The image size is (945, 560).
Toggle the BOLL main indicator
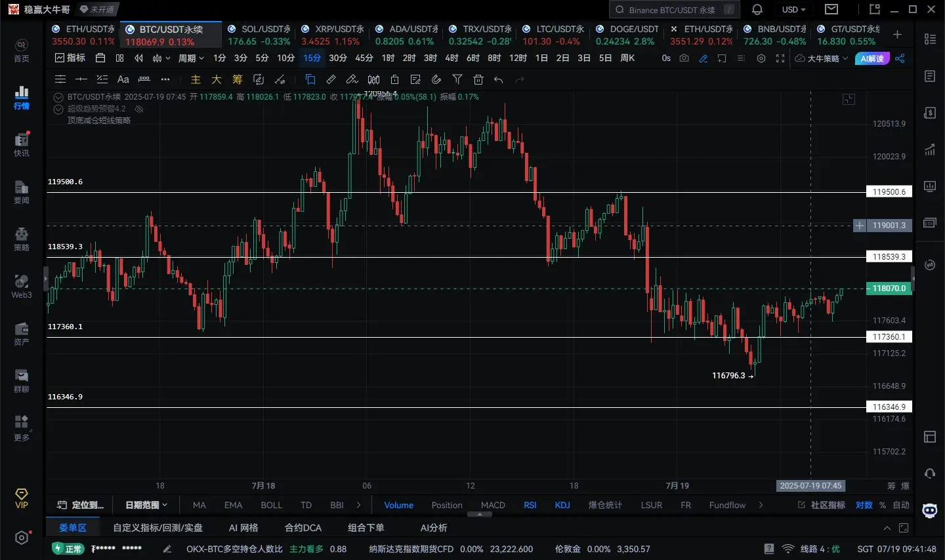[271, 505]
